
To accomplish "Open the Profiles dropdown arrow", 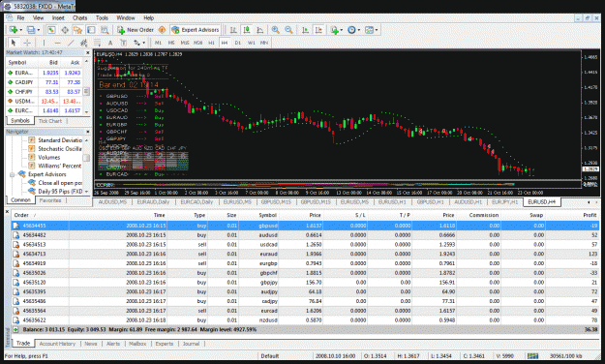I will [38, 30].
